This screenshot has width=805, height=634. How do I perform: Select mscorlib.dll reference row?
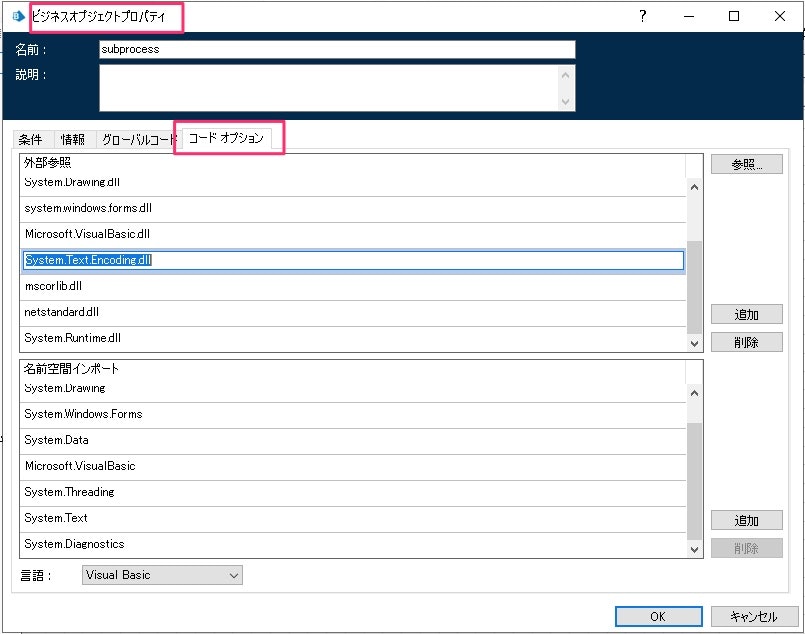(353, 287)
